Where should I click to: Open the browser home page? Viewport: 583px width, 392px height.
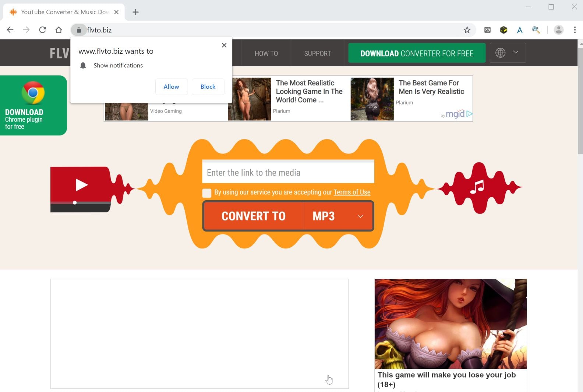click(59, 30)
